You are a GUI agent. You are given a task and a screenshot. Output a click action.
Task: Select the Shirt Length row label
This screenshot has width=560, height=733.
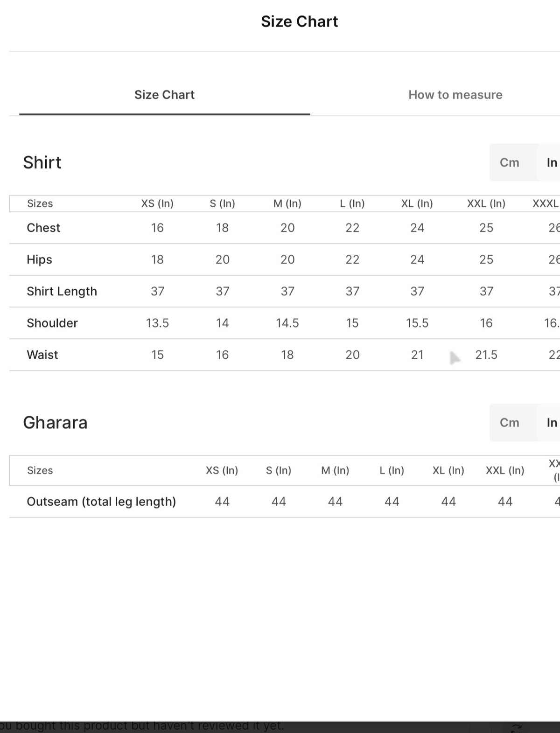point(62,291)
